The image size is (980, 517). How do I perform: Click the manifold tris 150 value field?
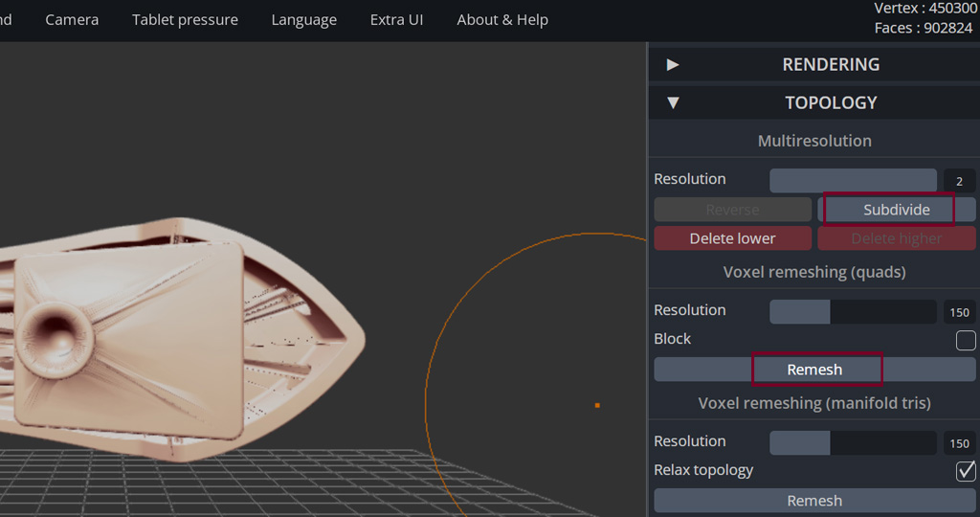pyautogui.click(x=959, y=443)
